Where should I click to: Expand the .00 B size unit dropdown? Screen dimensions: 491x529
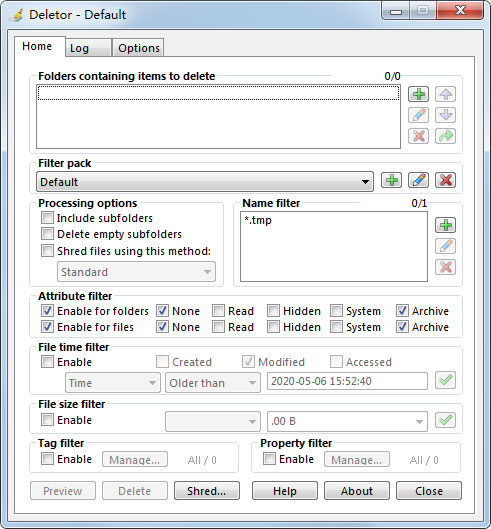(347, 421)
